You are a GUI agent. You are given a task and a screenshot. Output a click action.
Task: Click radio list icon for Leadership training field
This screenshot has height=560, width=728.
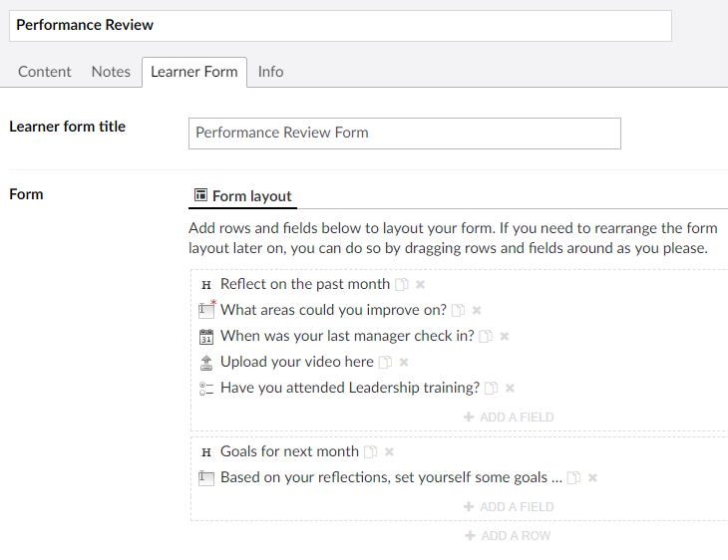pyautogui.click(x=206, y=389)
